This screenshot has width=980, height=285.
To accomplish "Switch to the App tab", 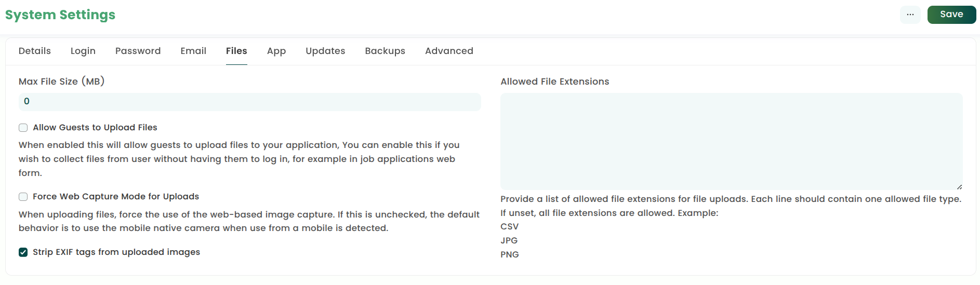I will tap(276, 51).
